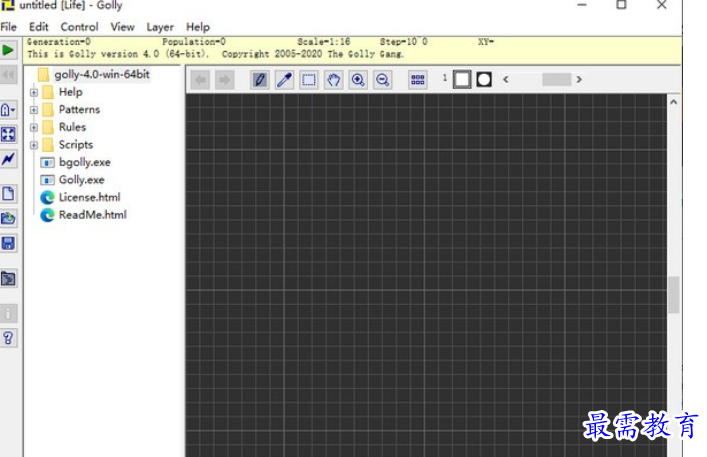707x457 pixels.
Task: Click the Golly application icon in title bar
Action: 8,5
